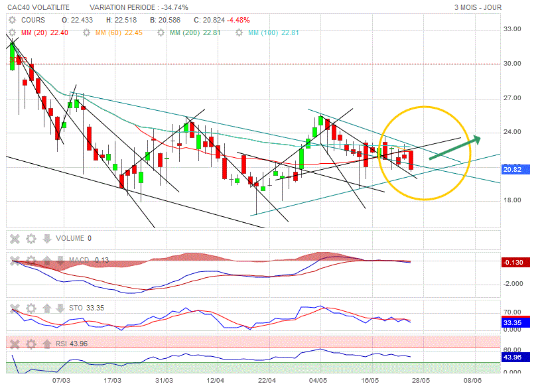This screenshot has width=542, height=392.
Task: Click the STO 33.35 panel label
Action: 86,308
